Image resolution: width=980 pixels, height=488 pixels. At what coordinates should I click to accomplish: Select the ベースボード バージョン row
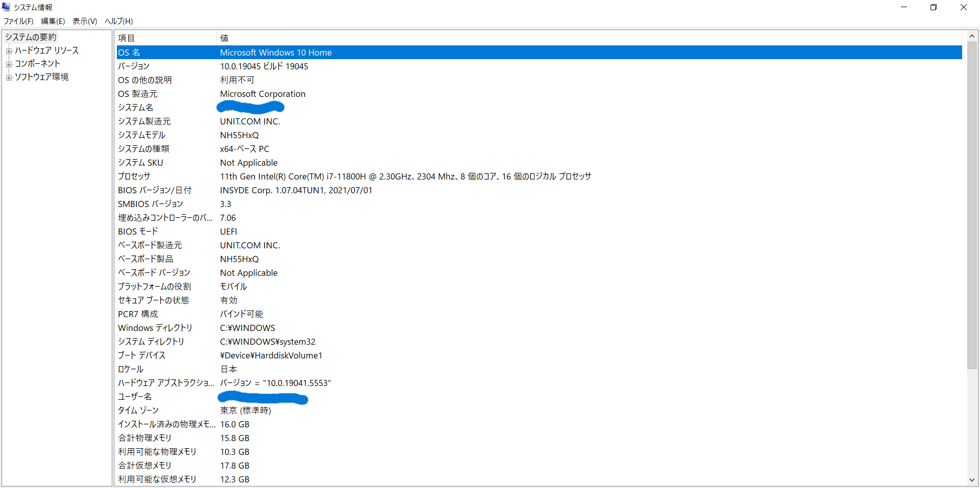pyautogui.click(x=540, y=273)
